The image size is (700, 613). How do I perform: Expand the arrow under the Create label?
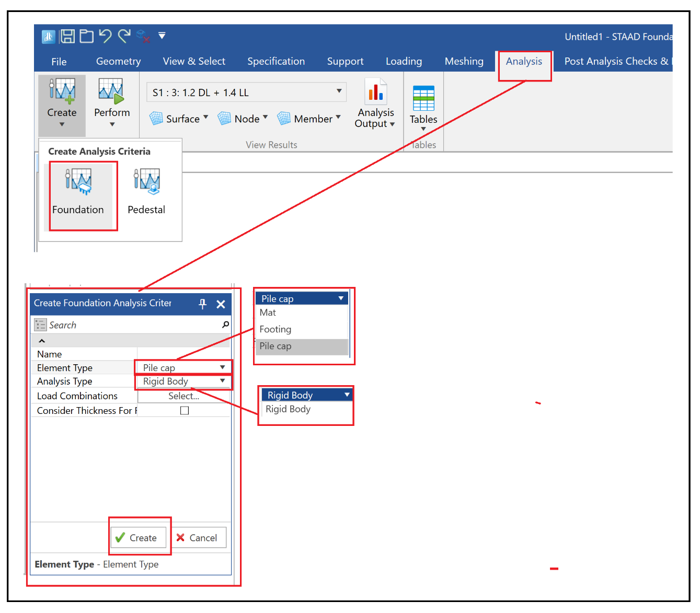(x=62, y=124)
